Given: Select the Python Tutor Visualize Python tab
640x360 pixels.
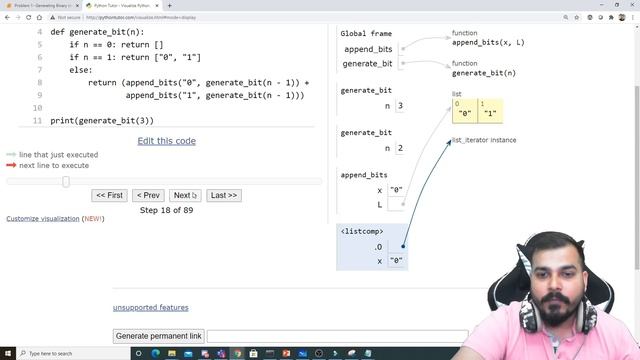Looking at the screenshot, I should (121, 6).
